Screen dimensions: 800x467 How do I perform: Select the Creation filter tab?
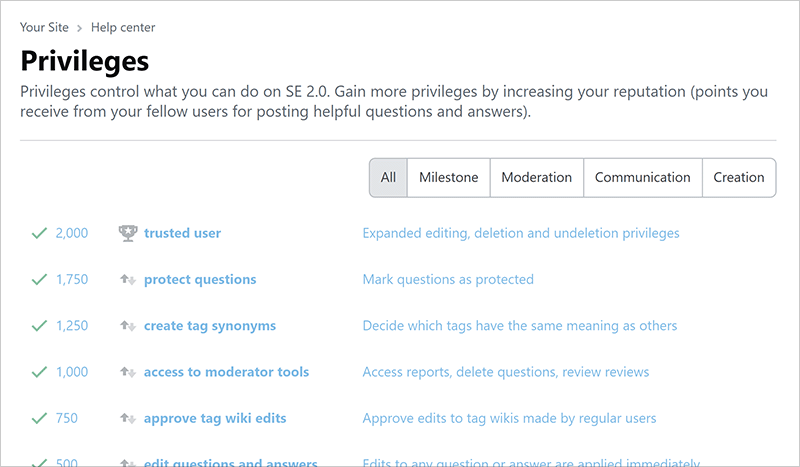739,178
